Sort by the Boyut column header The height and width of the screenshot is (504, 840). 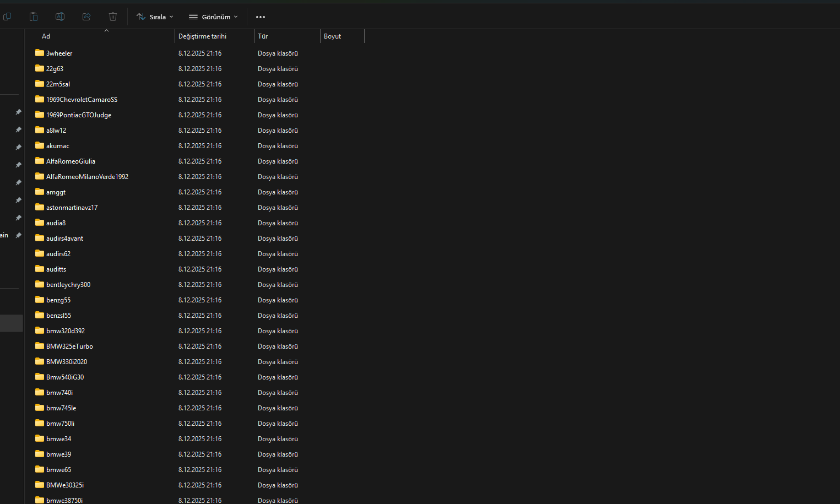click(x=342, y=36)
